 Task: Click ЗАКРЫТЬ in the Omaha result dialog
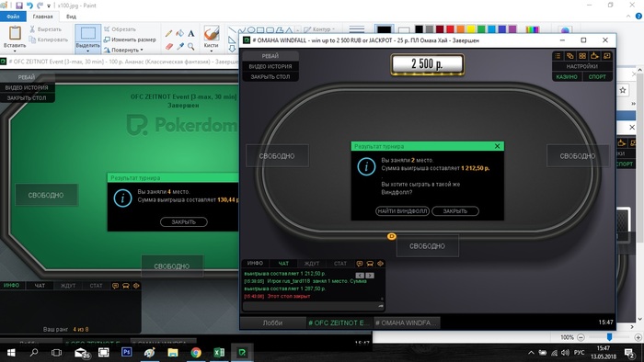(455, 211)
